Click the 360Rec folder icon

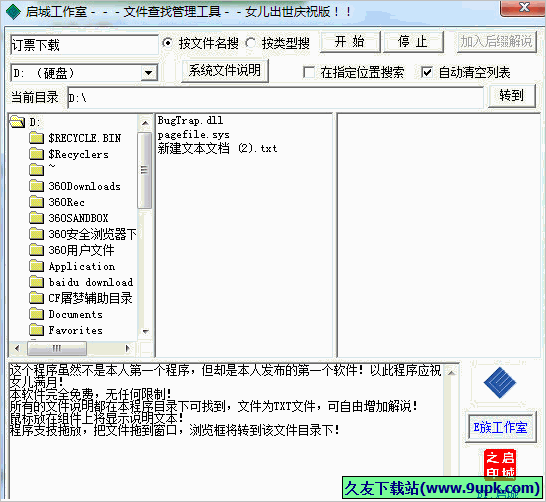(x=37, y=202)
